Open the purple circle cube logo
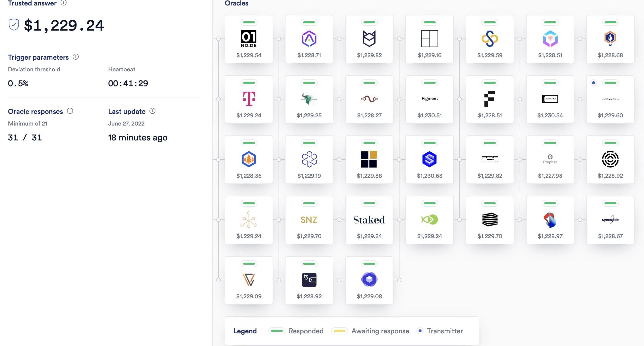The width and height of the screenshot is (644, 346). (369, 280)
